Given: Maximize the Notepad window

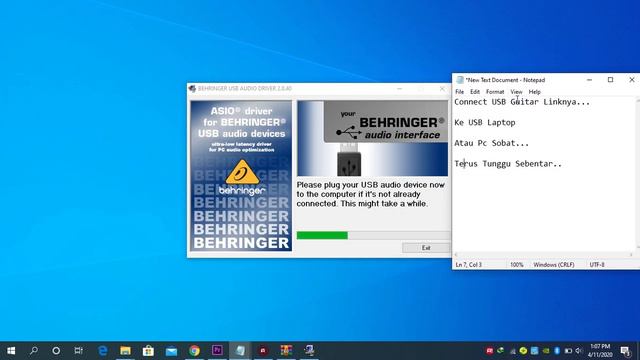Looking at the screenshot, I should [x=610, y=80].
